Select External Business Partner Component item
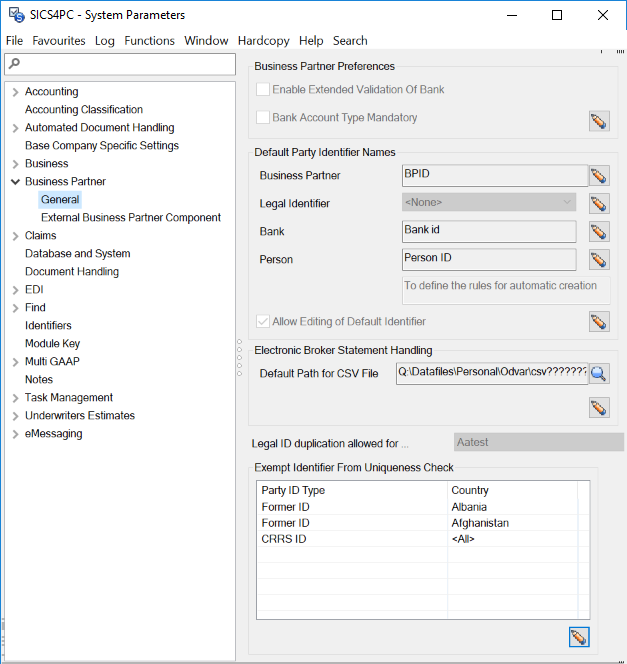The image size is (627, 664). click(131, 218)
